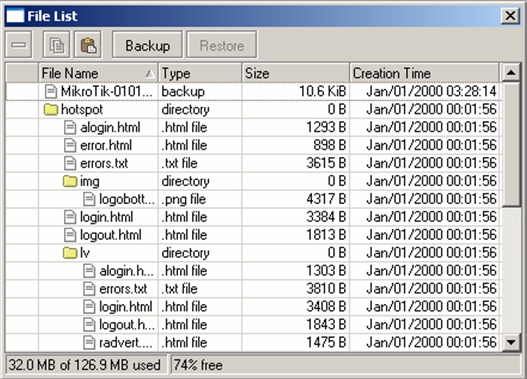Select the img directory name
This screenshot has height=379, width=527.
point(89,182)
